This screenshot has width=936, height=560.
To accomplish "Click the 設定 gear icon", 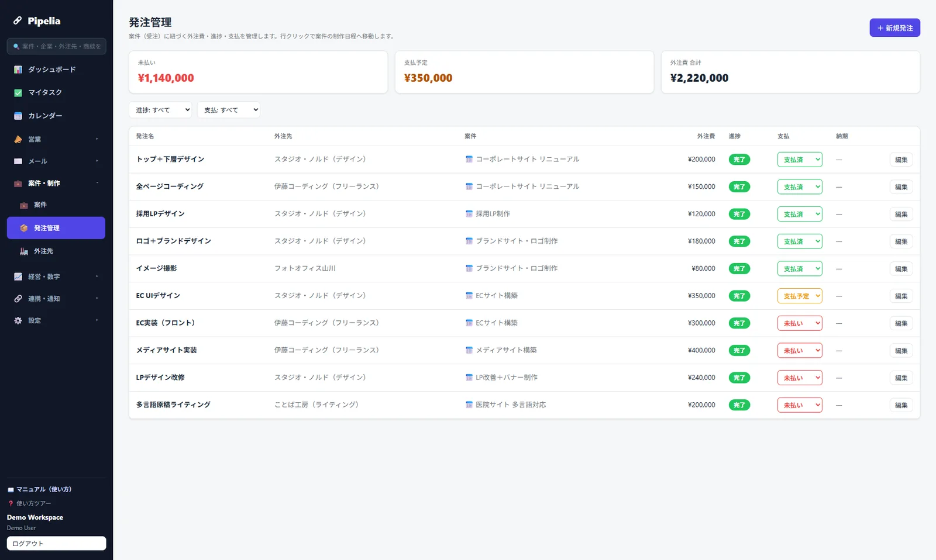I will tap(18, 320).
